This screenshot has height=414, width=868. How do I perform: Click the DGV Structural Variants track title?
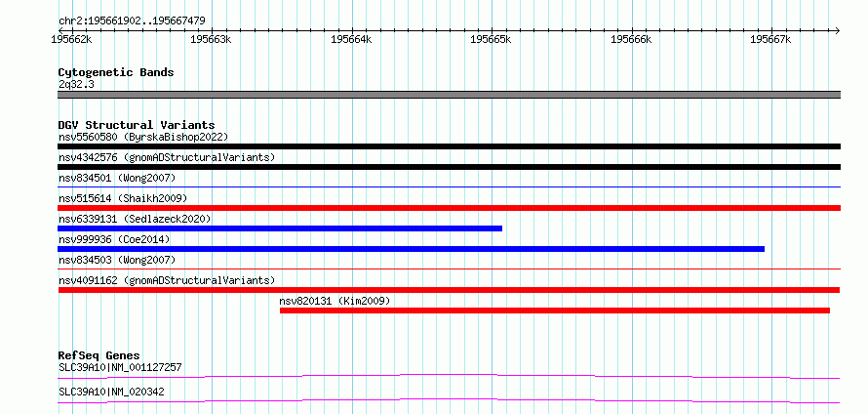coord(137,125)
